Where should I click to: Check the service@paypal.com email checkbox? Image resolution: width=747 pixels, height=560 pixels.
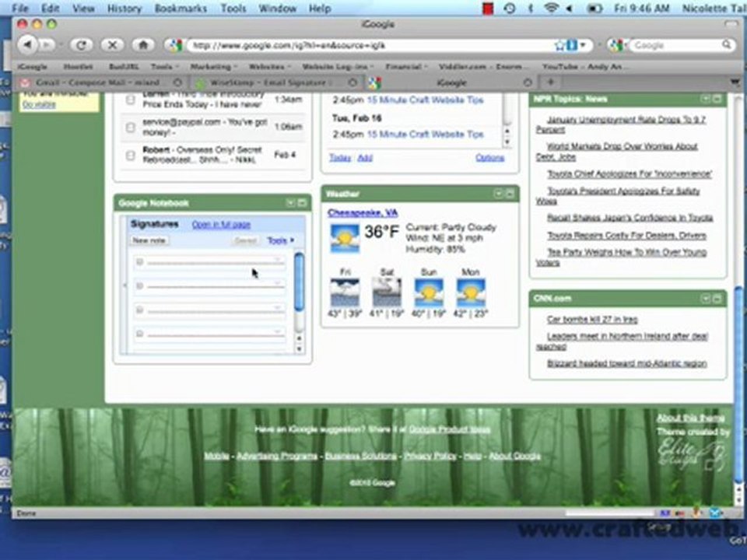(130, 127)
